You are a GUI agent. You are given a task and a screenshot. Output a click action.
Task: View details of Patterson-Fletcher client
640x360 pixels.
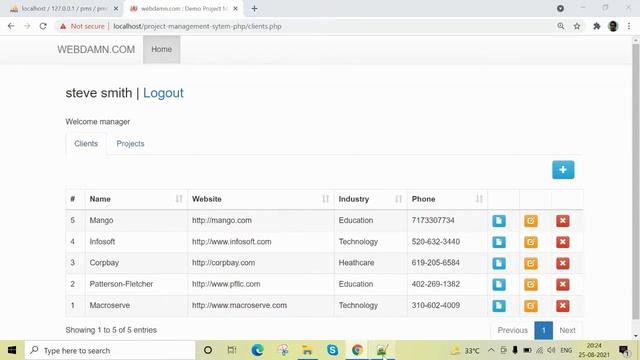coord(499,284)
